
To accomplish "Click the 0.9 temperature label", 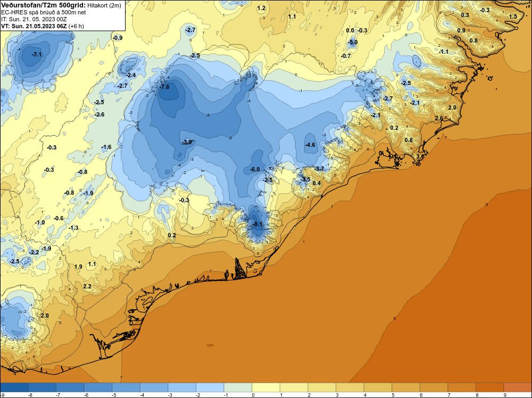I will 461,30.
